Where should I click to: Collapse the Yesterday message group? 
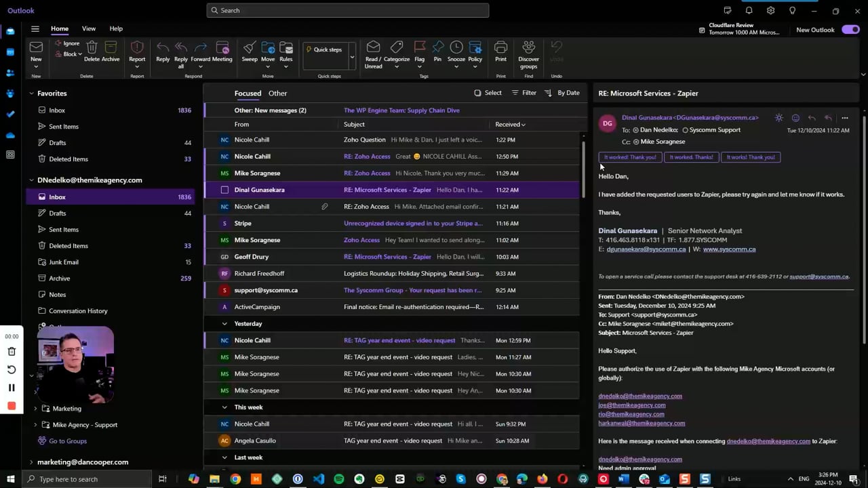coord(224,324)
